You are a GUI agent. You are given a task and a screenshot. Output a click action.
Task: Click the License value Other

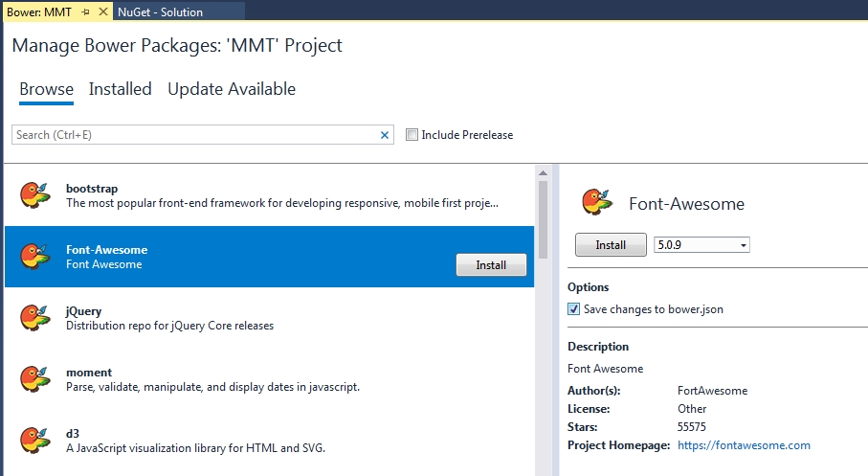tap(692, 409)
